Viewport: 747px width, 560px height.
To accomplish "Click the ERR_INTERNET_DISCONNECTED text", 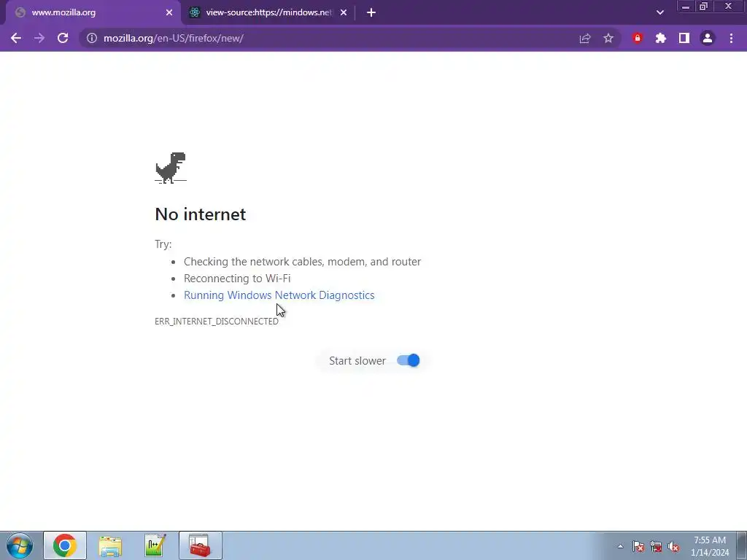I will 216,322.
